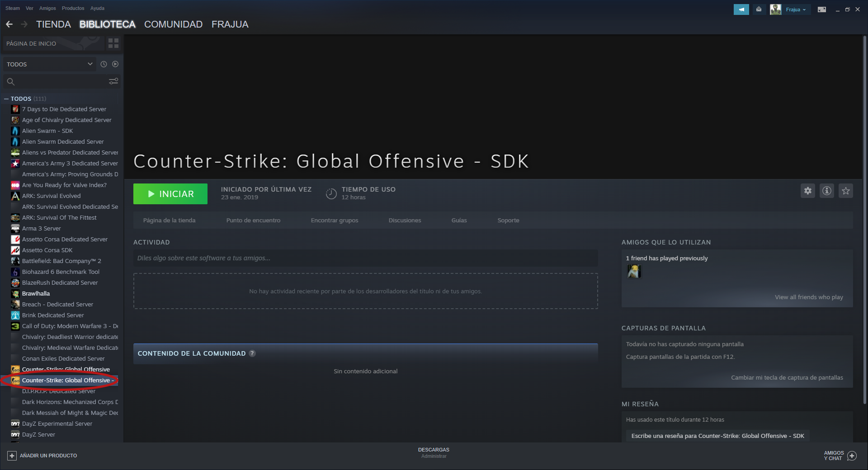Screen dimensions: 868x470
Task: Select the BIBLIOTECA tab
Action: pos(108,24)
